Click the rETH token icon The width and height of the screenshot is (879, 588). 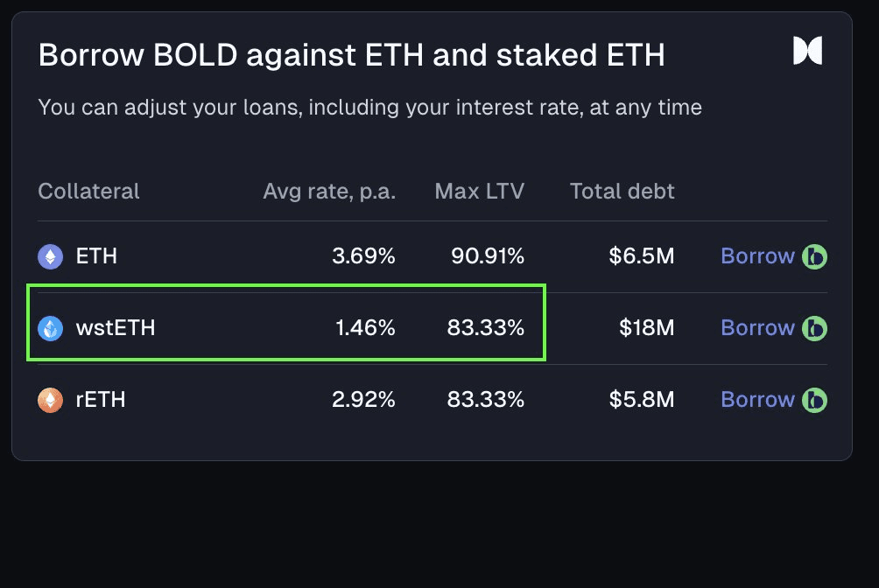(x=51, y=400)
